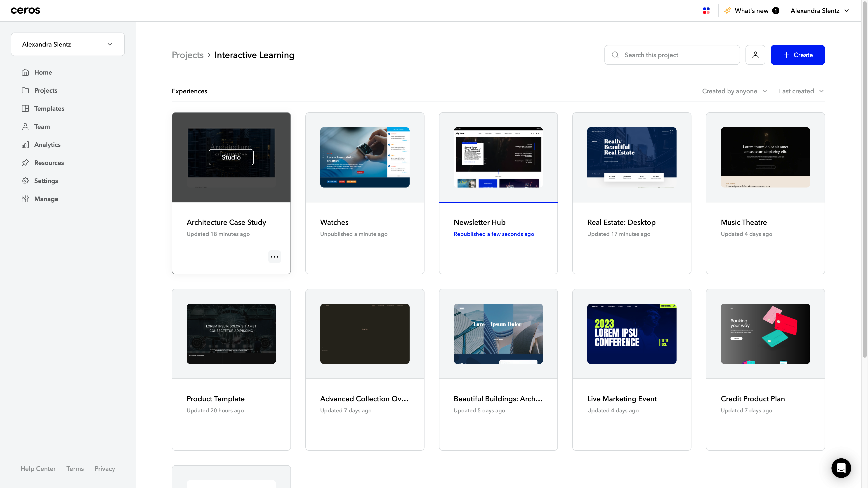Open the three-dot menu on Architecture Case Study
Image resolution: width=868 pixels, height=488 pixels.
click(275, 257)
